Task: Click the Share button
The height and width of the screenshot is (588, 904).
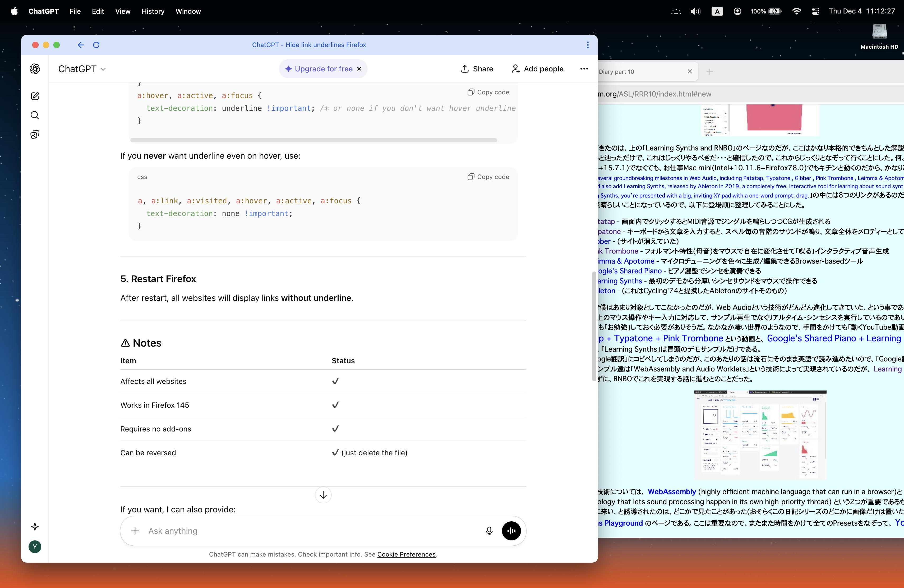Action: tap(477, 69)
